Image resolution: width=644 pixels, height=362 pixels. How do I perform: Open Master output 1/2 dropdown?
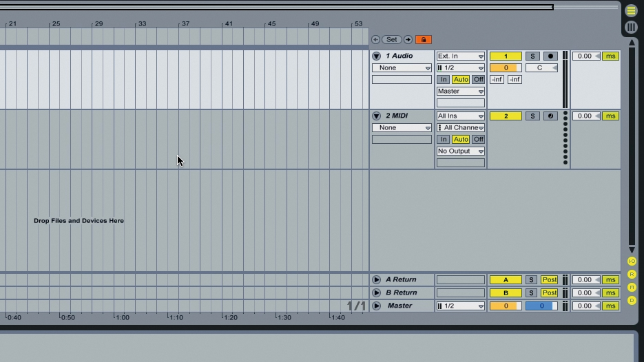(x=460, y=306)
